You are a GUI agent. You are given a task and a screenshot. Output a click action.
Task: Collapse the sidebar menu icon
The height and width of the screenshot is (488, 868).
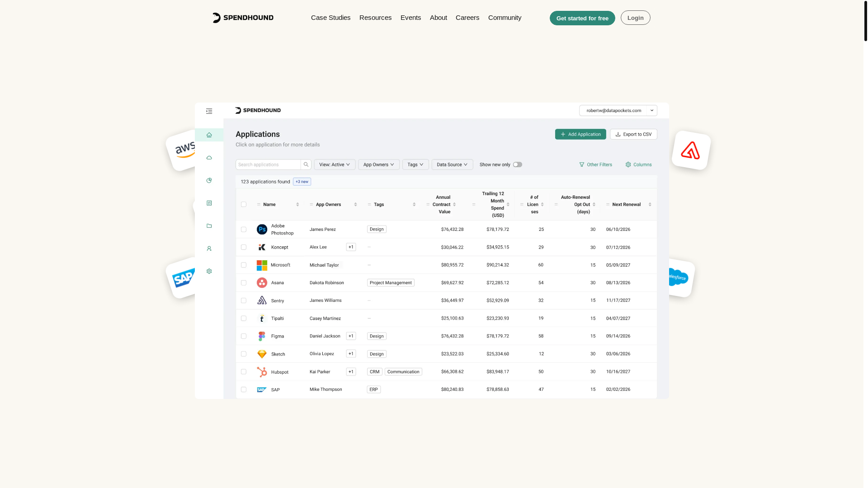(209, 111)
